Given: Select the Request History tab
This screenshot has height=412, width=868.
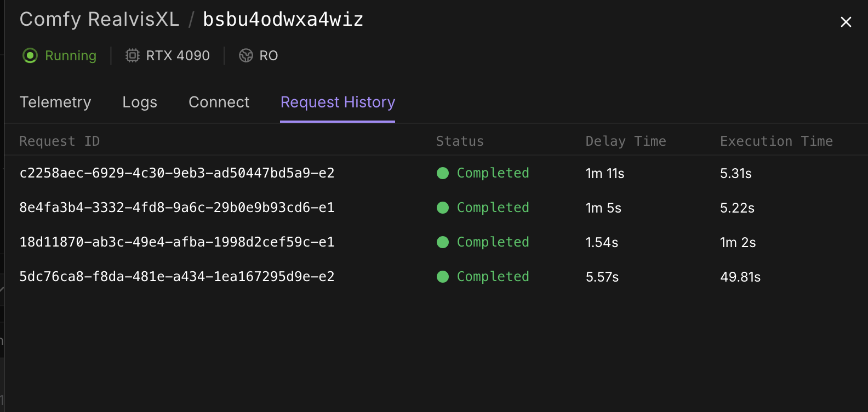Looking at the screenshot, I should [338, 102].
